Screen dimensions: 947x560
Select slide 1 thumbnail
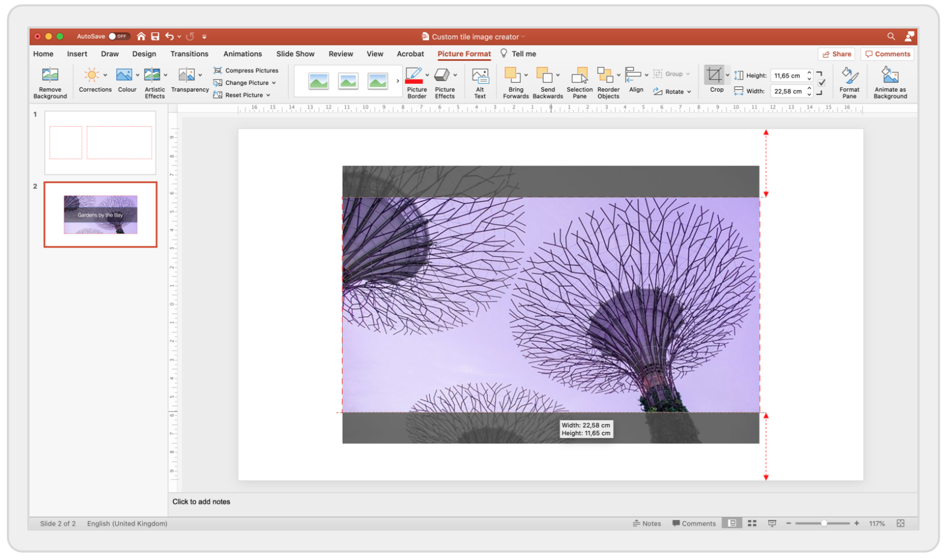pyautogui.click(x=100, y=142)
